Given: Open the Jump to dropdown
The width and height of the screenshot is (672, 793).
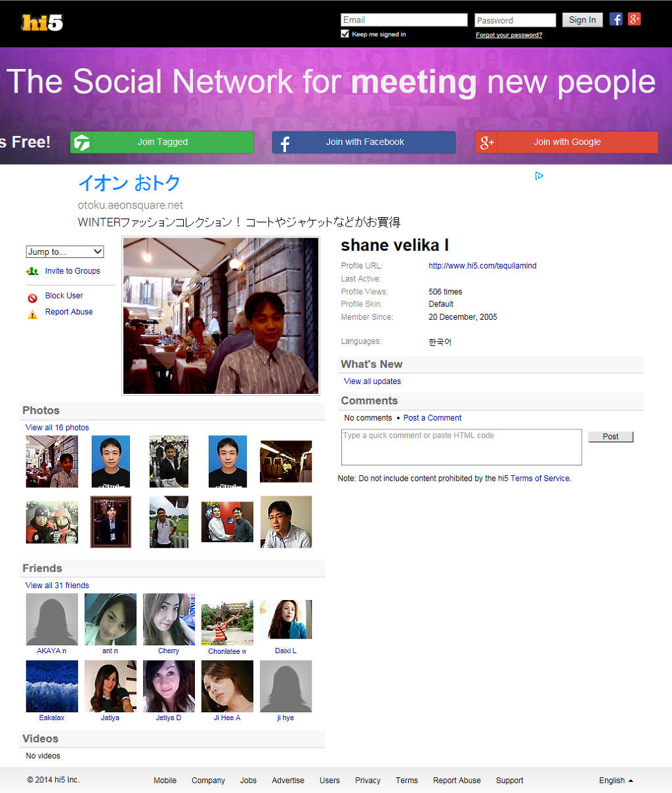Looking at the screenshot, I should (x=65, y=251).
